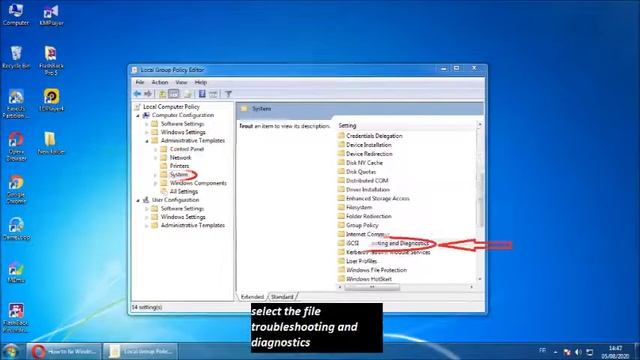Viewport: 640px width, 360px height.
Task: Click the Opera task button in taskbar
Action: [x=64, y=351]
